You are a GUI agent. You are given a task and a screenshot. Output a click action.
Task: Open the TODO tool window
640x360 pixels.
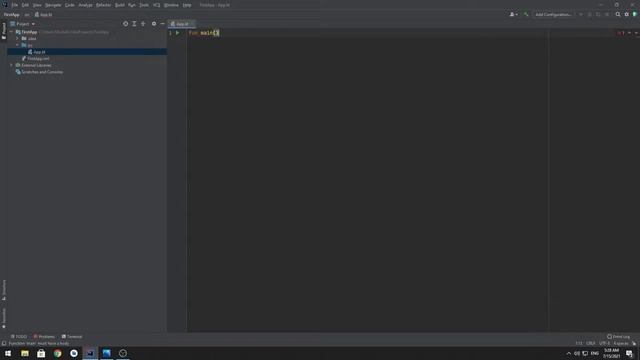[x=18, y=337]
